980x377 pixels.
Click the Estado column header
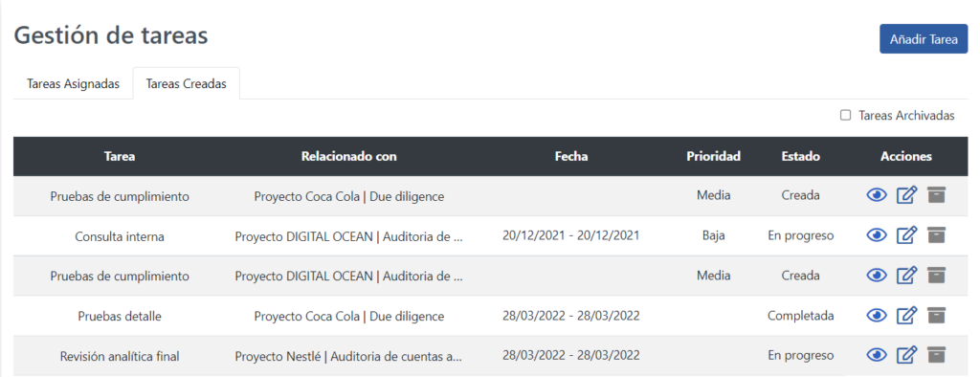coord(800,156)
